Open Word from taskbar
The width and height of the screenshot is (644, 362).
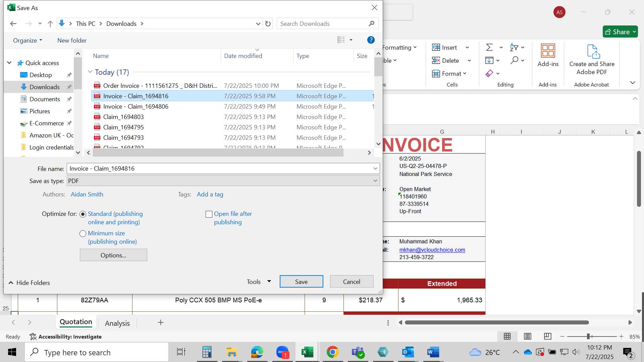433,352
